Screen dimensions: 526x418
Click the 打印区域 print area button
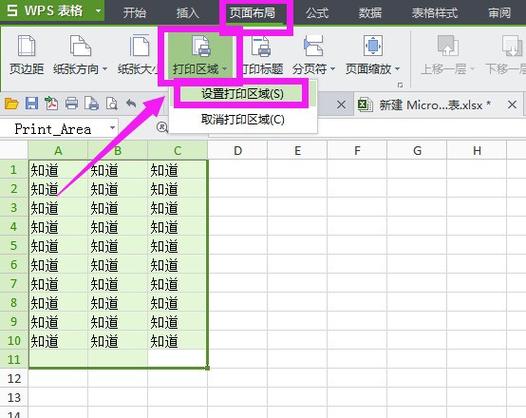(x=200, y=55)
